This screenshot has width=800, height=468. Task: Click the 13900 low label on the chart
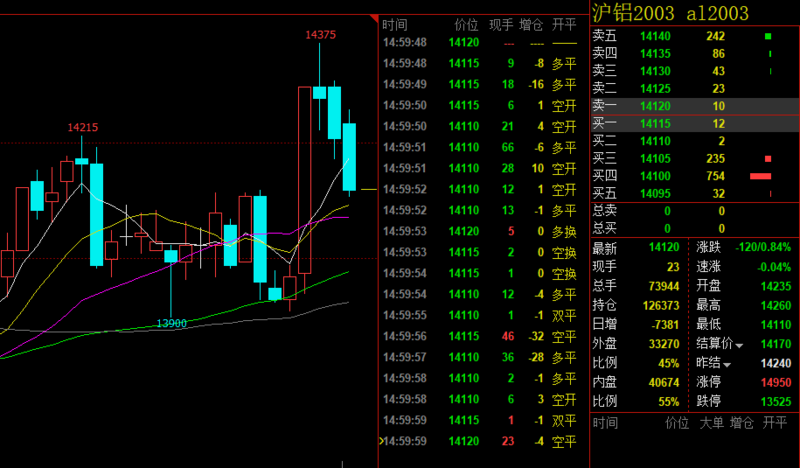coord(171,323)
